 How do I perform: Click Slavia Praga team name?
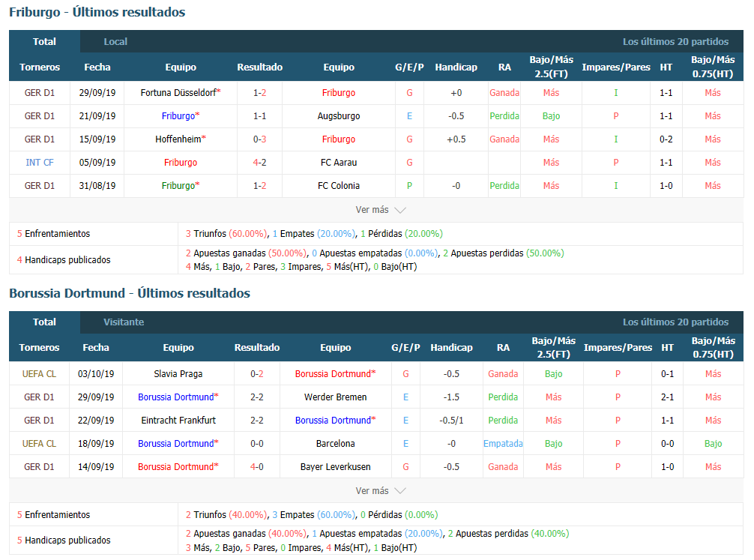point(178,374)
